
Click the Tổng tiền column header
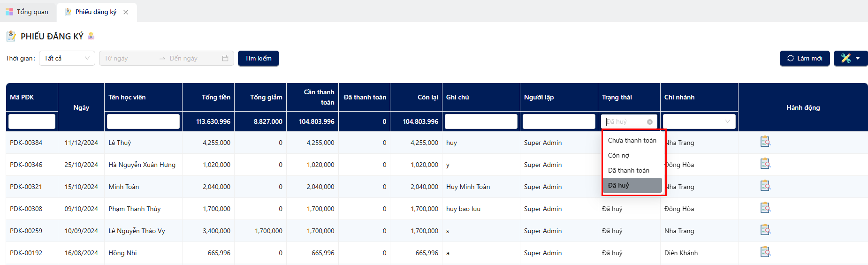(x=208, y=97)
